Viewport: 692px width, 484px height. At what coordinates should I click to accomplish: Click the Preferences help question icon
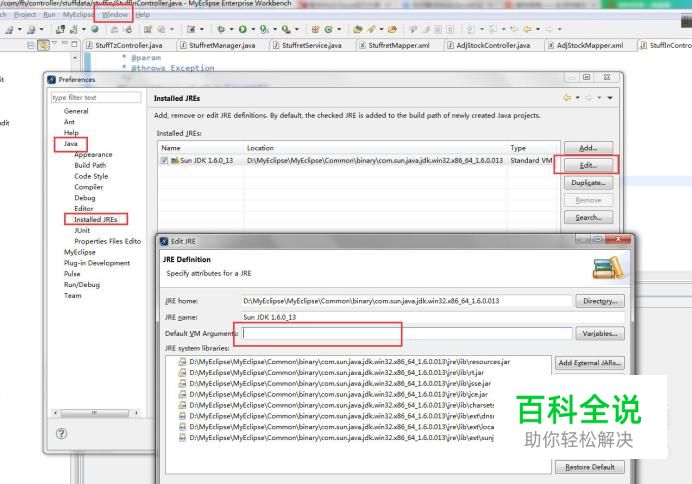[x=61, y=434]
